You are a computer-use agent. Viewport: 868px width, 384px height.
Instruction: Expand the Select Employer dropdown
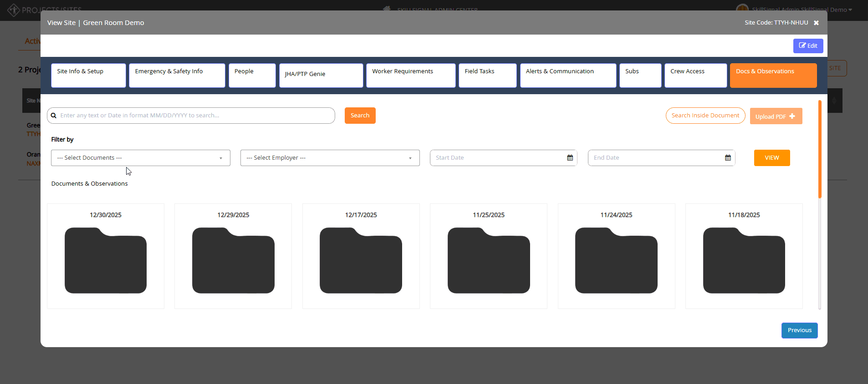(x=330, y=158)
